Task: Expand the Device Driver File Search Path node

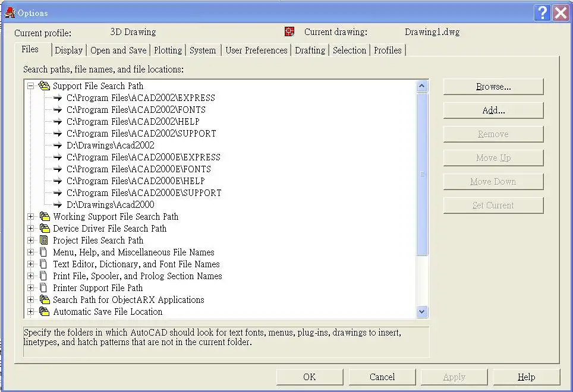Action: coord(31,229)
